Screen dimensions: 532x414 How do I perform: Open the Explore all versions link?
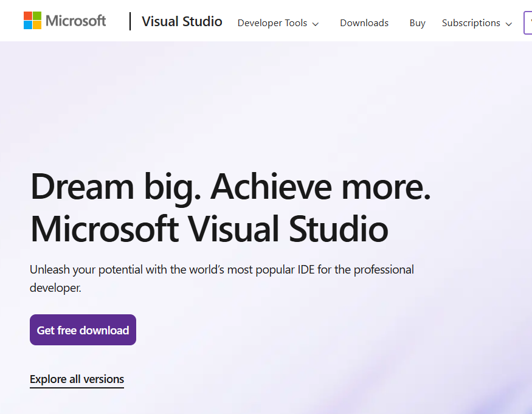pyautogui.click(x=77, y=379)
